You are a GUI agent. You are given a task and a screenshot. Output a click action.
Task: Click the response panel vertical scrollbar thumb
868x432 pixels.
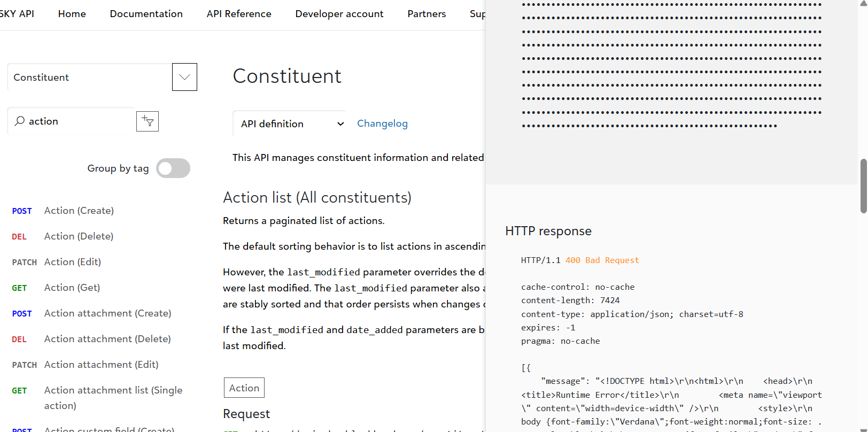863,186
